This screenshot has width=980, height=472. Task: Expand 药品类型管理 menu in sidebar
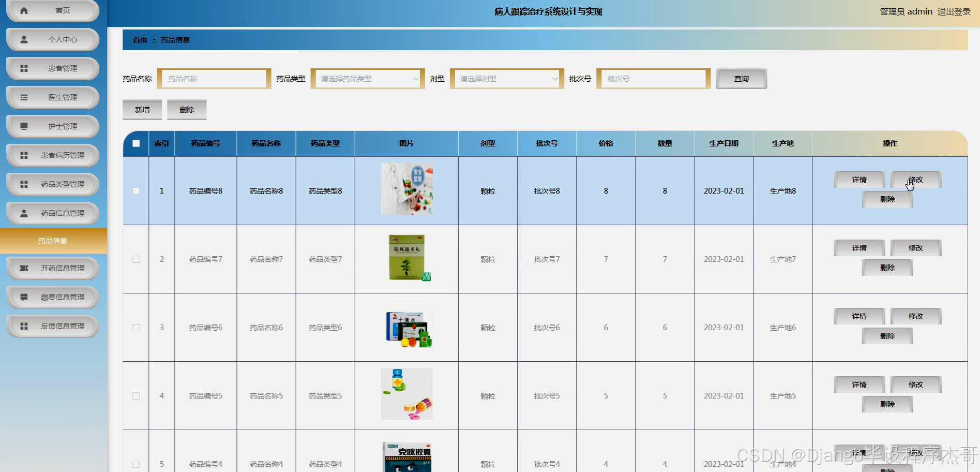point(53,184)
